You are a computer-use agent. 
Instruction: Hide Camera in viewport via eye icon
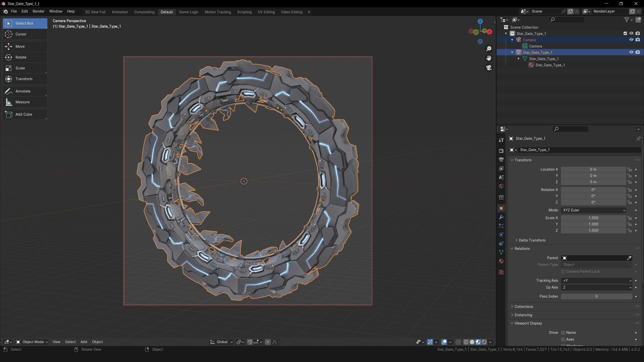tap(631, 40)
